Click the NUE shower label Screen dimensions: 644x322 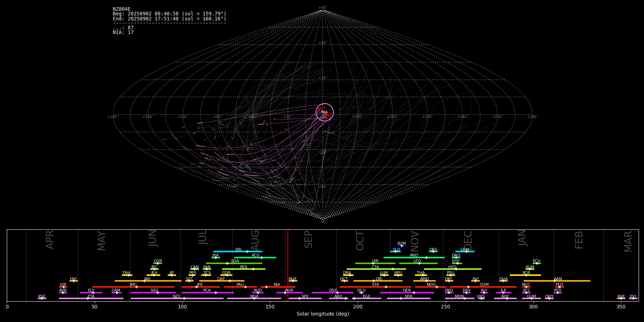293,279
